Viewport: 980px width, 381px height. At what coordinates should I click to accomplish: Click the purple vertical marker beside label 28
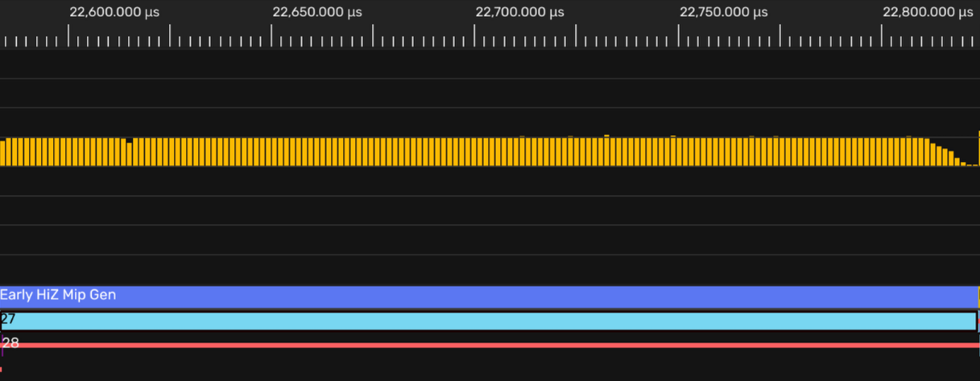coord(2,346)
